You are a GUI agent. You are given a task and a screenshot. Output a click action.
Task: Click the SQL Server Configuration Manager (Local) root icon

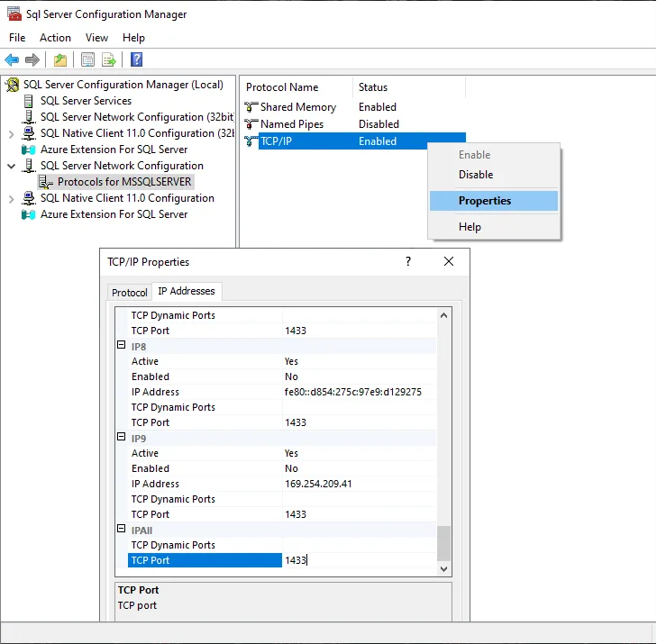pyautogui.click(x=13, y=85)
